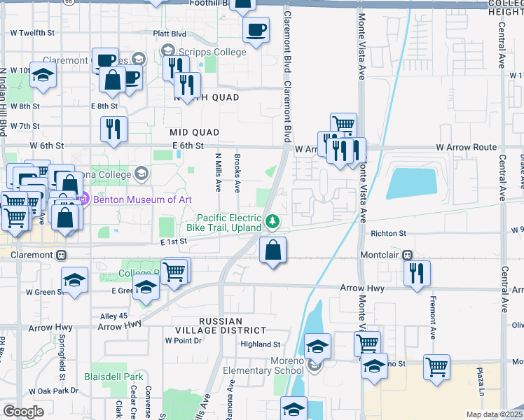524x420 pixels.
Task: Select the school marker at Moreno Elementary School
Action: [318, 347]
